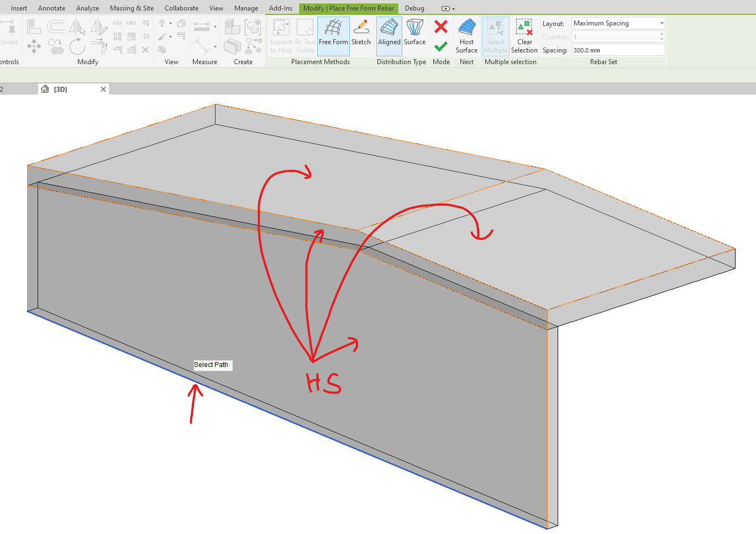756x534 pixels.
Task: Click the Delete icon in Modify panel
Action: pos(145,49)
